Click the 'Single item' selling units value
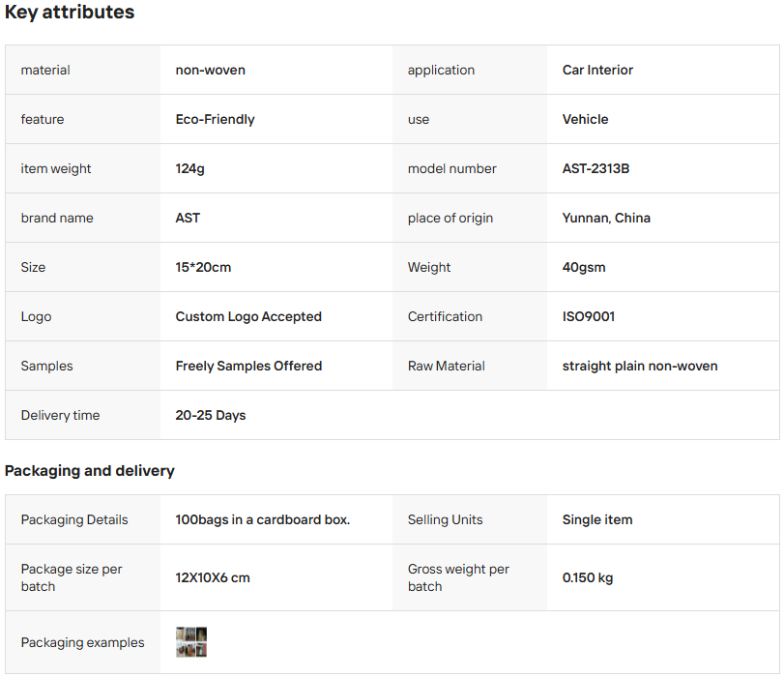The width and height of the screenshot is (784, 678). click(x=596, y=519)
